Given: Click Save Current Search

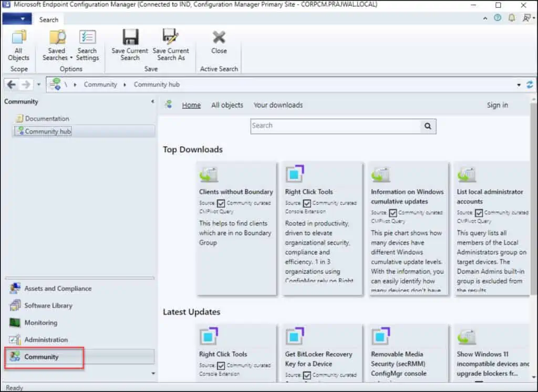Looking at the screenshot, I should pos(130,46).
